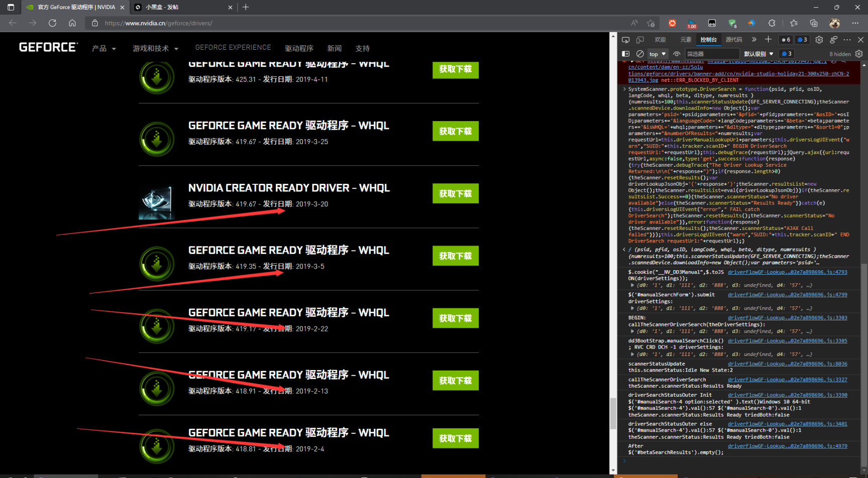
Task: Open 驱动程序 in site navigation
Action: (x=299, y=49)
